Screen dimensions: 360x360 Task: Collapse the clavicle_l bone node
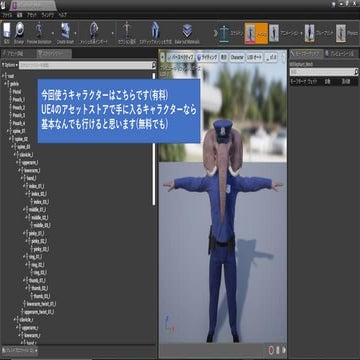point(16,155)
